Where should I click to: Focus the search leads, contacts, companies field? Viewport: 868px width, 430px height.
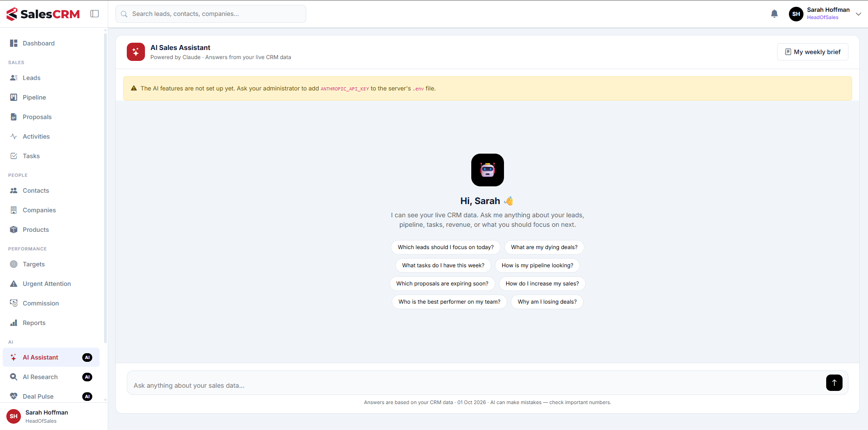pos(211,14)
